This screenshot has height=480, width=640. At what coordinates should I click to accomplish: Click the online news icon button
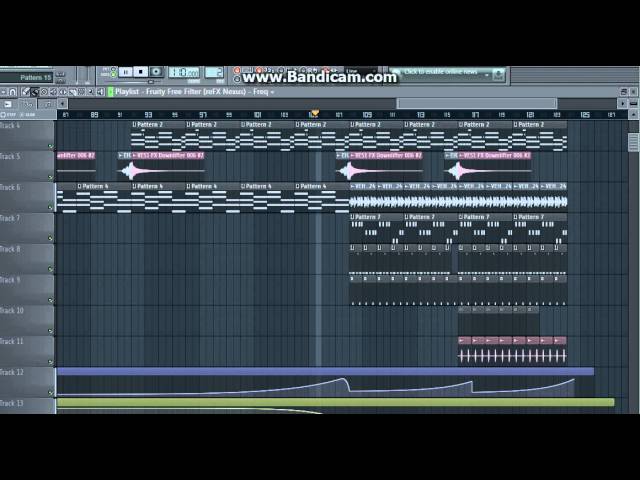coord(498,74)
